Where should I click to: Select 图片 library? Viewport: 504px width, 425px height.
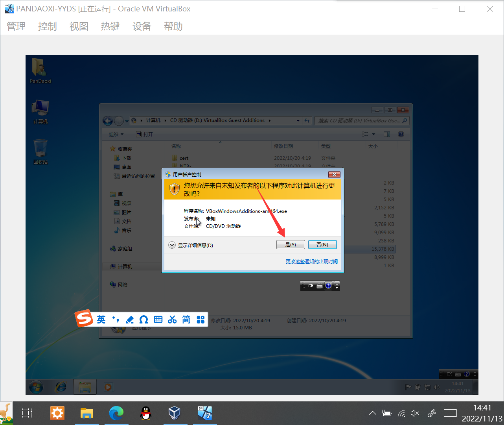pyautogui.click(x=123, y=212)
